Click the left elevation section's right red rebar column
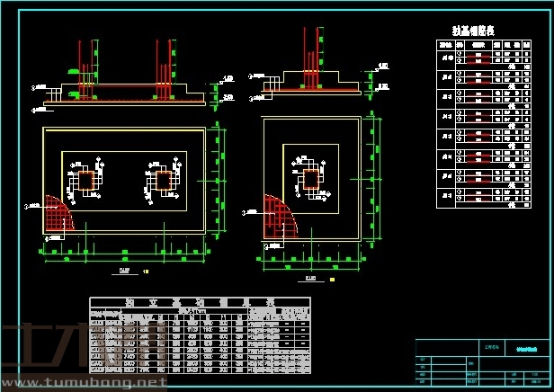 click(163, 67)
